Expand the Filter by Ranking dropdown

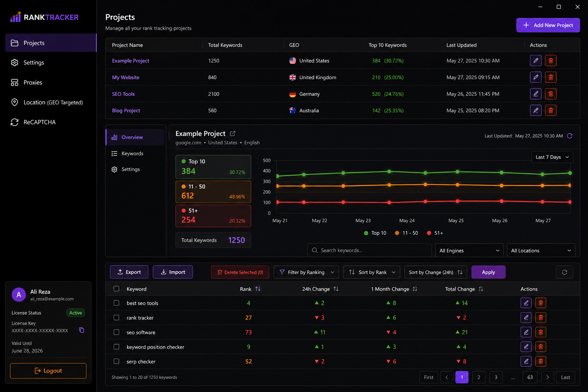click(306, 272)
